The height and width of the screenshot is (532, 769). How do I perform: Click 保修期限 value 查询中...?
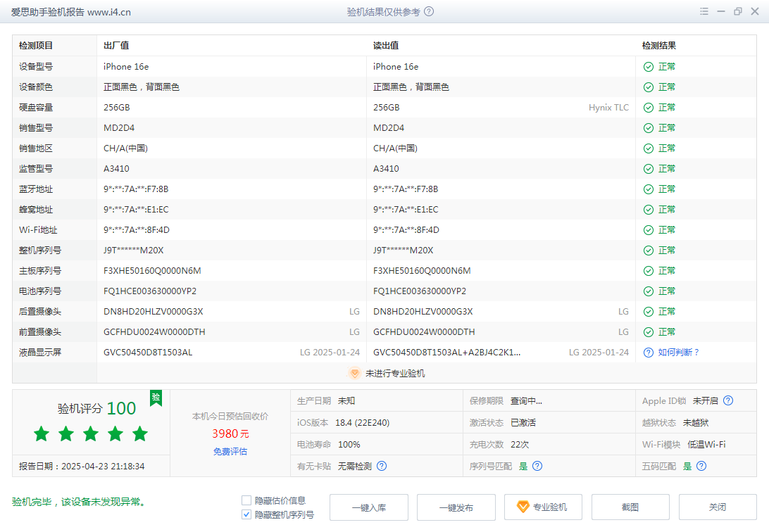[x=526, y=400]
